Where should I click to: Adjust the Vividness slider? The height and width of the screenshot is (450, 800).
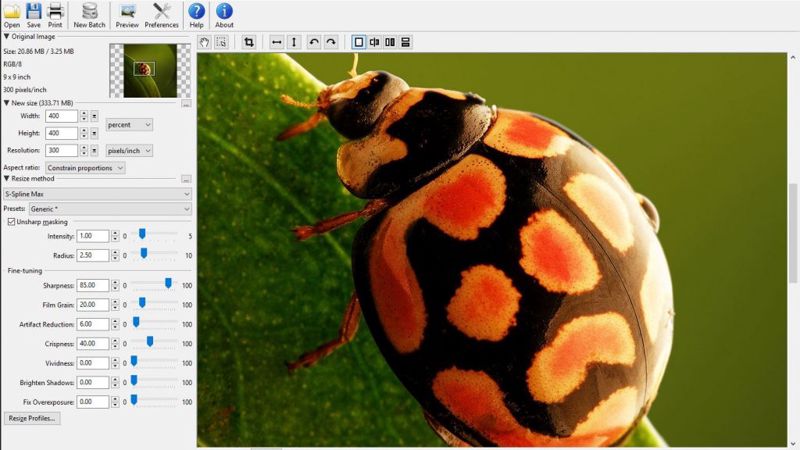tap(134, 361)
